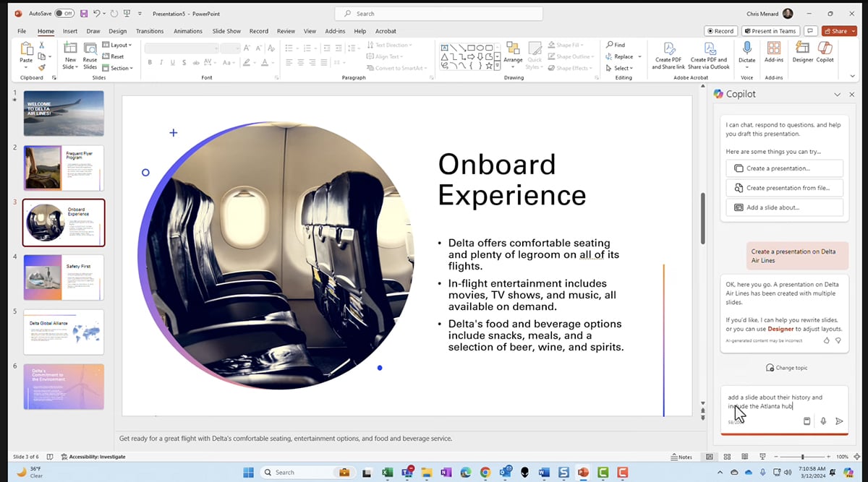Send the Copilot prompt with the arrow icon

coord(839,421)
